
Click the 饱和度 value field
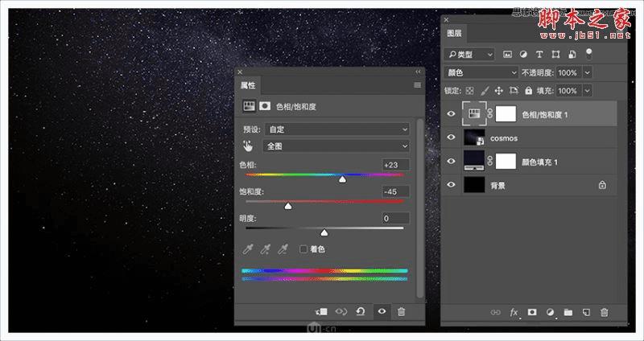(395, 191)
